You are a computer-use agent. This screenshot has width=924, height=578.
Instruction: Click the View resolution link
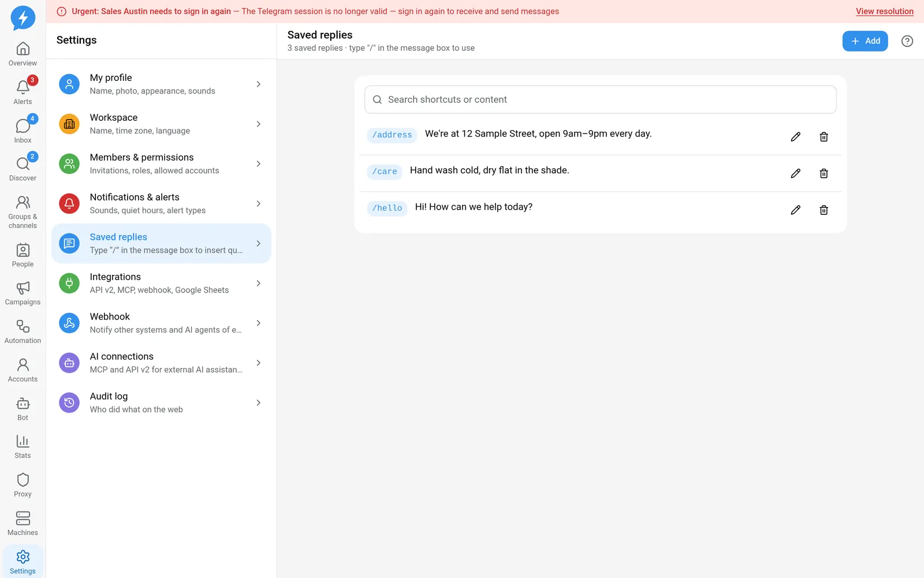tap(884, 12)
